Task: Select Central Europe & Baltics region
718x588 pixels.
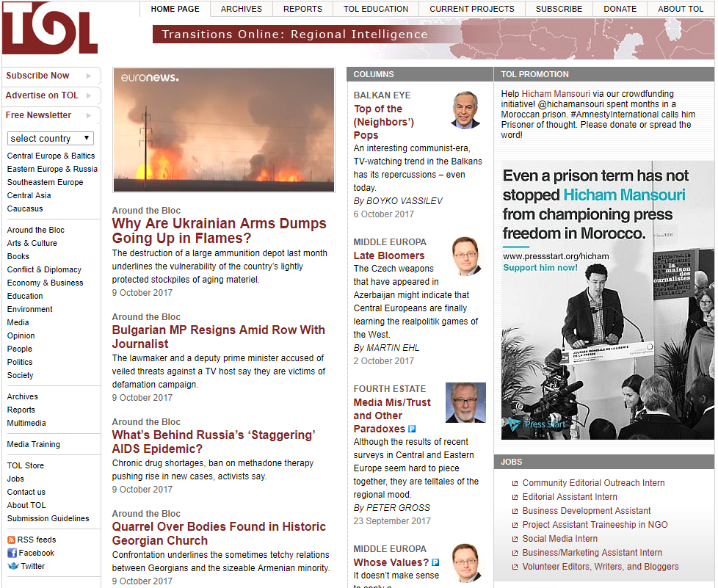Action: pyautogui.click(x=51, y=156)
